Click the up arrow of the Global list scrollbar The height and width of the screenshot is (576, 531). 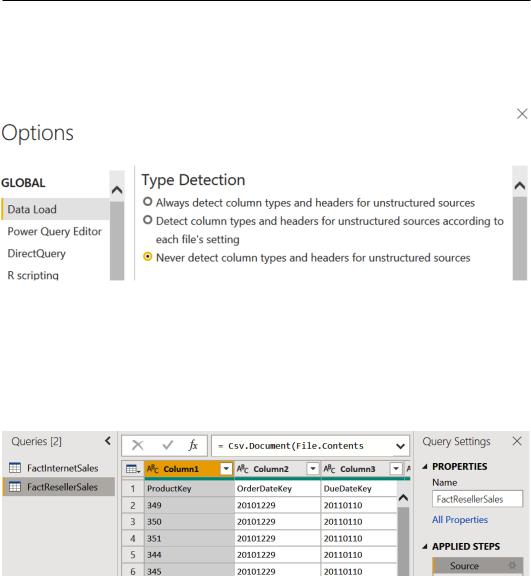pos(117,190)
